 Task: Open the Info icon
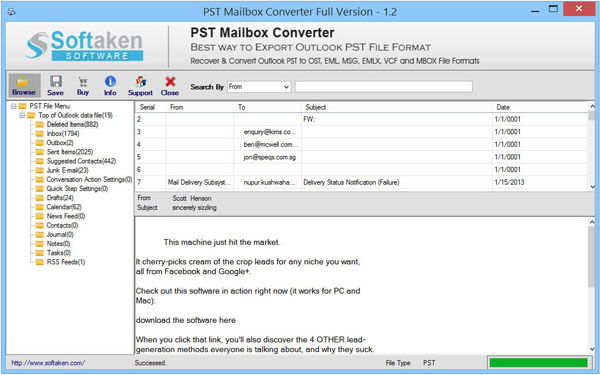click(110, 81)
